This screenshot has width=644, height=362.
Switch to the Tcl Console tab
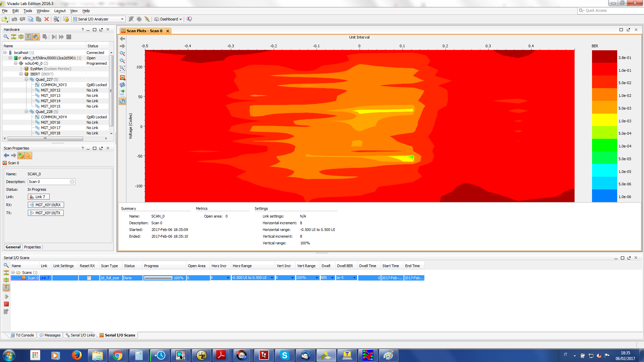pos(22,335)
